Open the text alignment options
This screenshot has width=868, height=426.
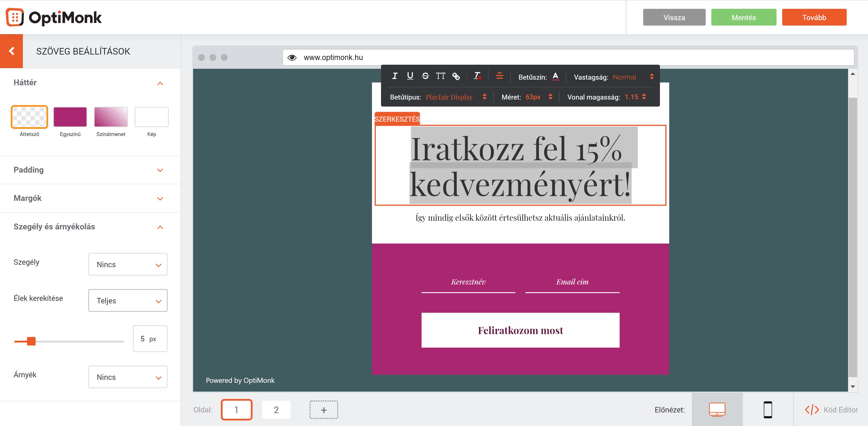499,76
